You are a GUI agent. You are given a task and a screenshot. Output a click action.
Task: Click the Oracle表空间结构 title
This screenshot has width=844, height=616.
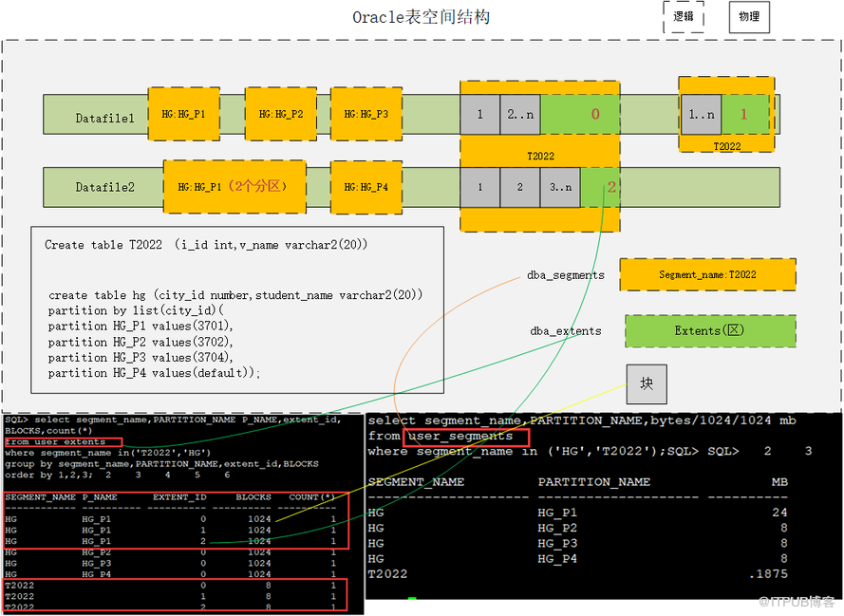(x=421, y=17)
